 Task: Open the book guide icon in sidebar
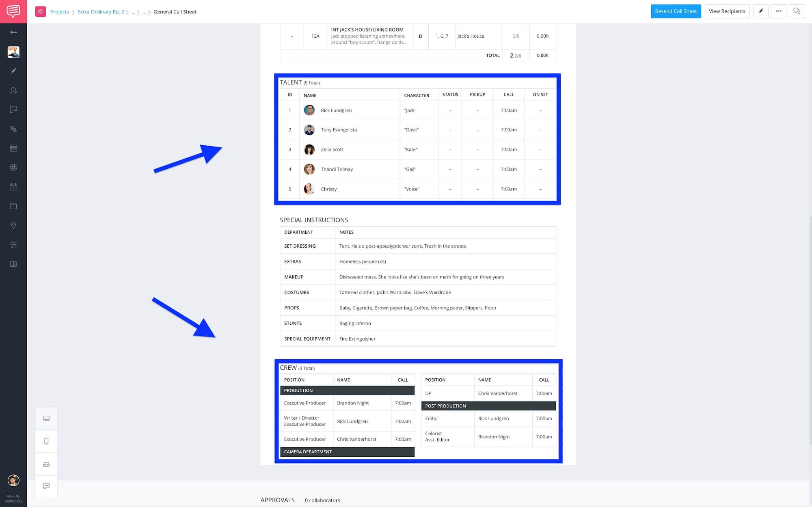pos(13,264)
